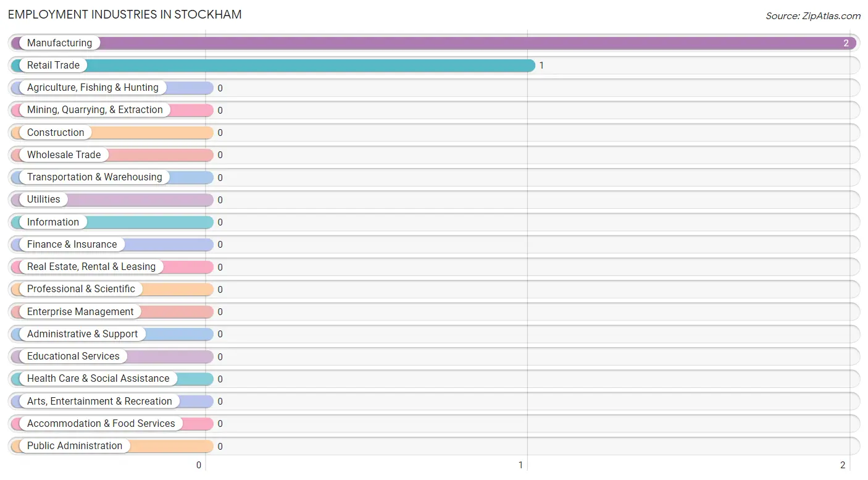Click the 0 value beside Utilities bar
The width and height of the screenshot is (868, 480).
pos(220,200)
